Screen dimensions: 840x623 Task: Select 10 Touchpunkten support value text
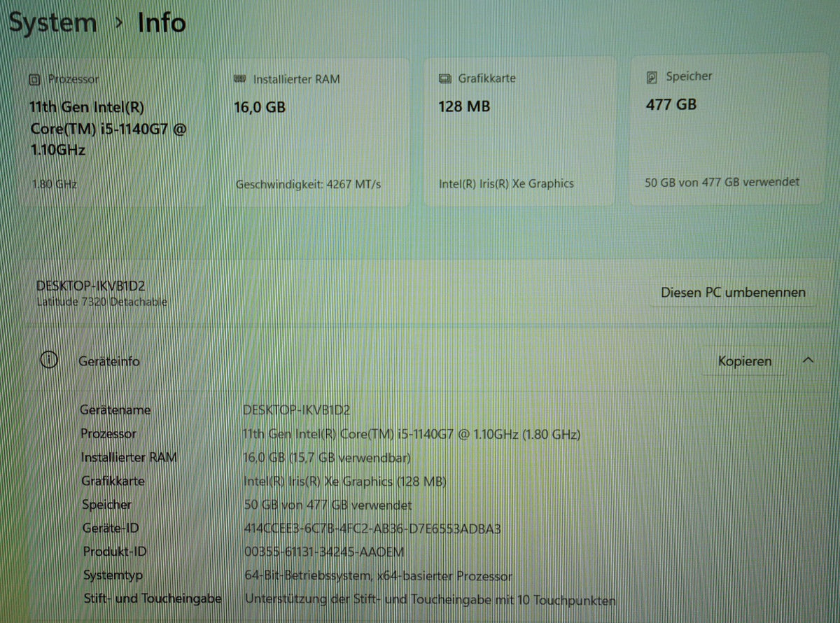tap(430, 601)
